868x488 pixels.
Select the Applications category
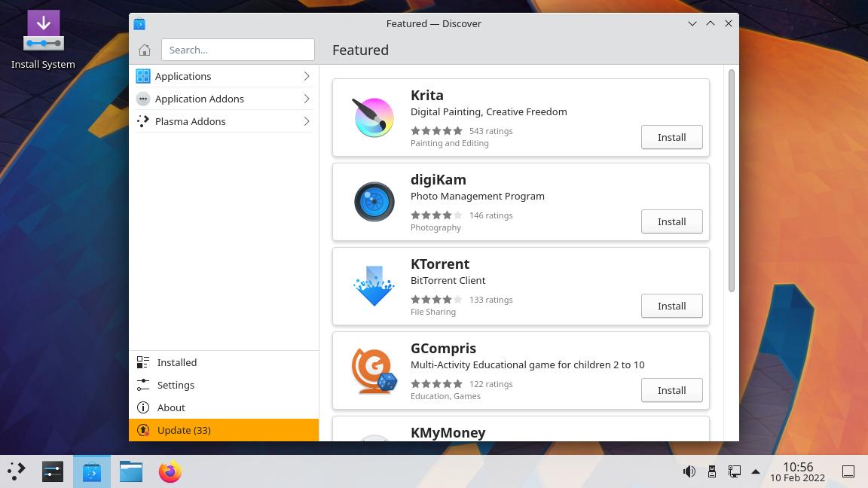[224, 76]
